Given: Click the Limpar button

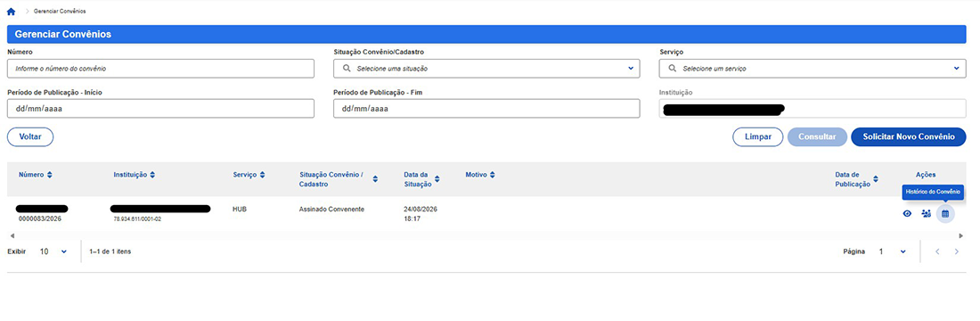Looking at the screenshot, I should click(757, 137).
